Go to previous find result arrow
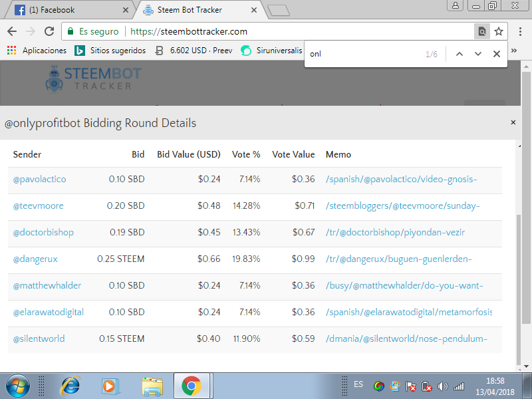This screenshot has width=532, height=399. 460,54
